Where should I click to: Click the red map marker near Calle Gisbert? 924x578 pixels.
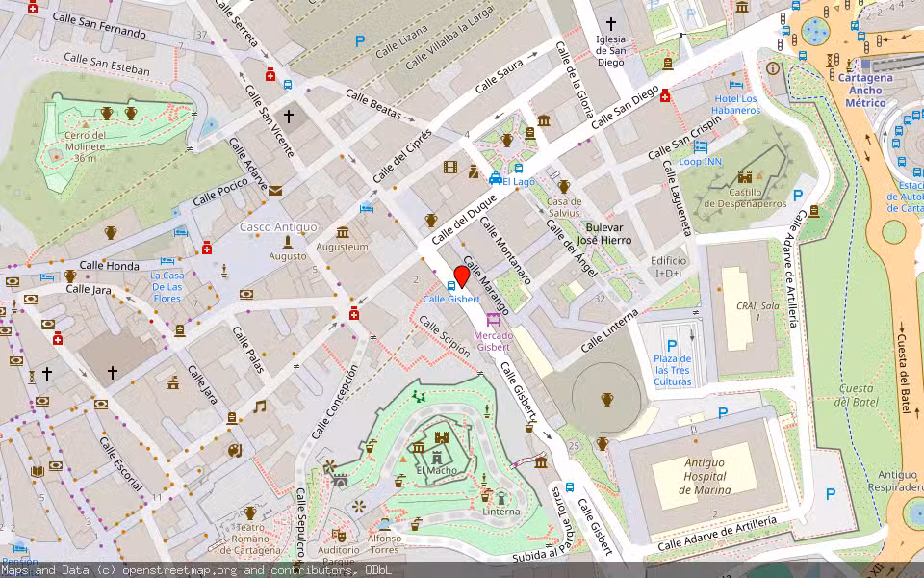click(462, 276)
